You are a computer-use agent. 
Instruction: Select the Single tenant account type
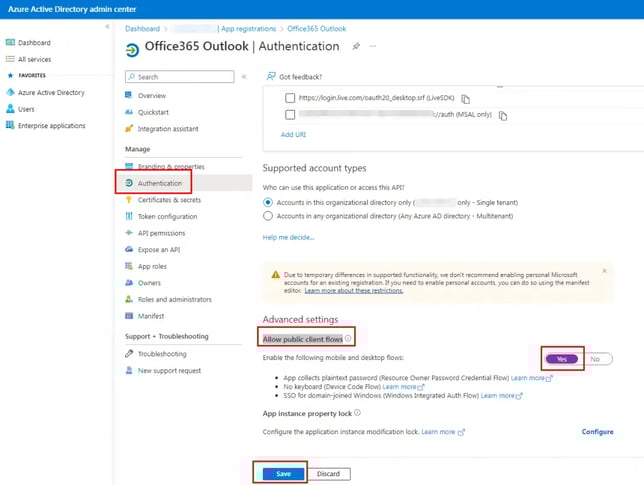point(267,201)
